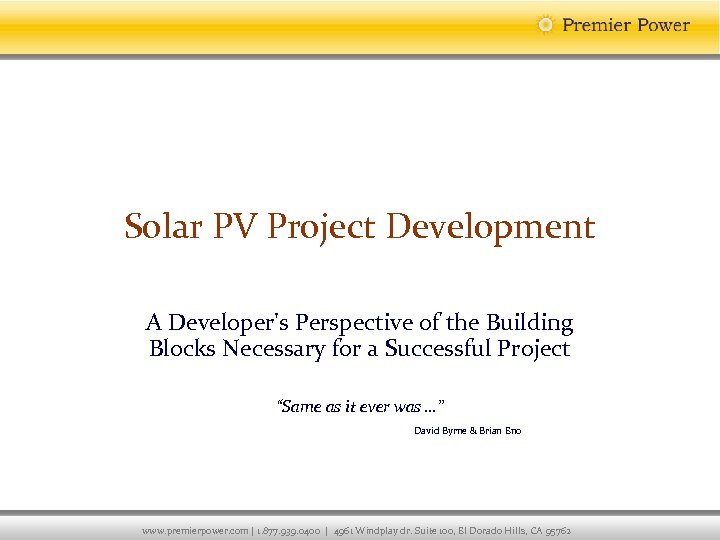Image resolution: width=720 pixels, height=540 pixels.
Task: Select the title "Solar PV Project Development"
Action: 360,228
